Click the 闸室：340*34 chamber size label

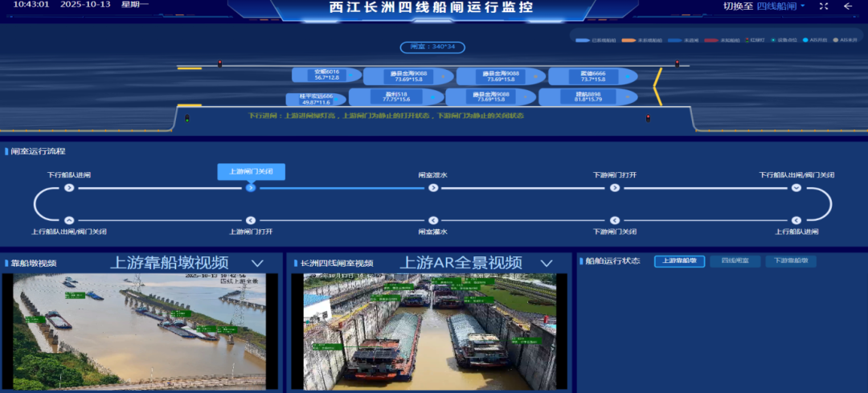point(432,47)
